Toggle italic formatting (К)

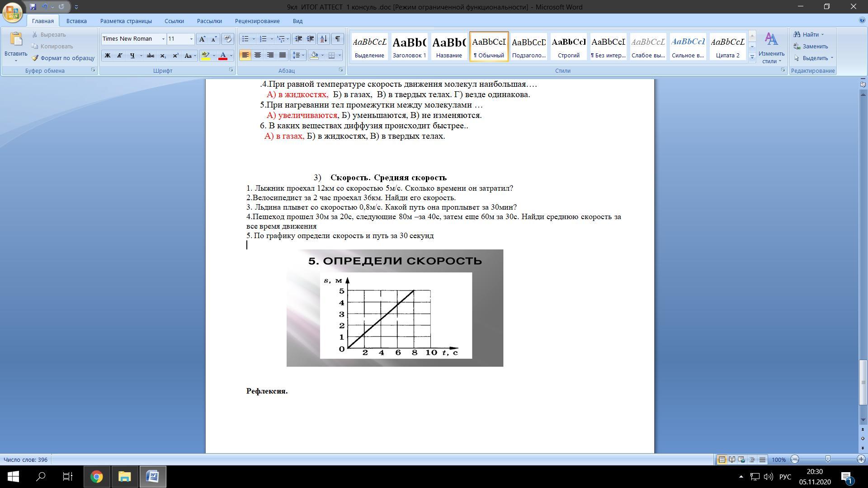[x=120, y=56]
